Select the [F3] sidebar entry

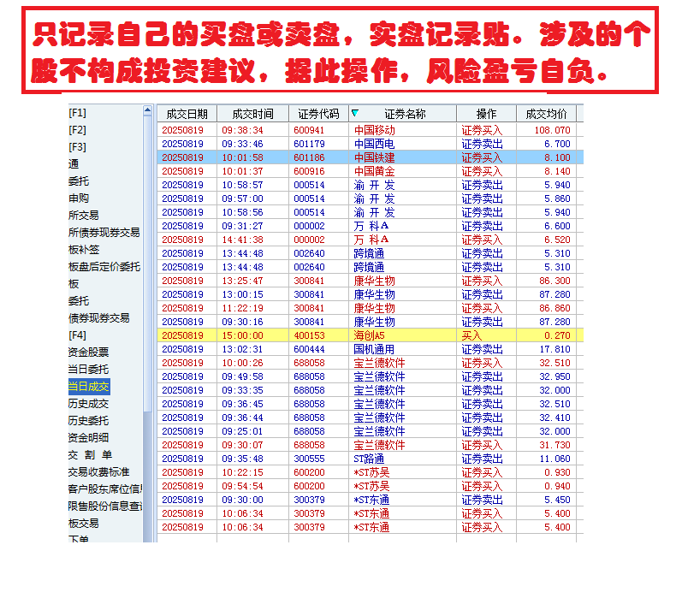pyautogui.click(x=77, y=147)
